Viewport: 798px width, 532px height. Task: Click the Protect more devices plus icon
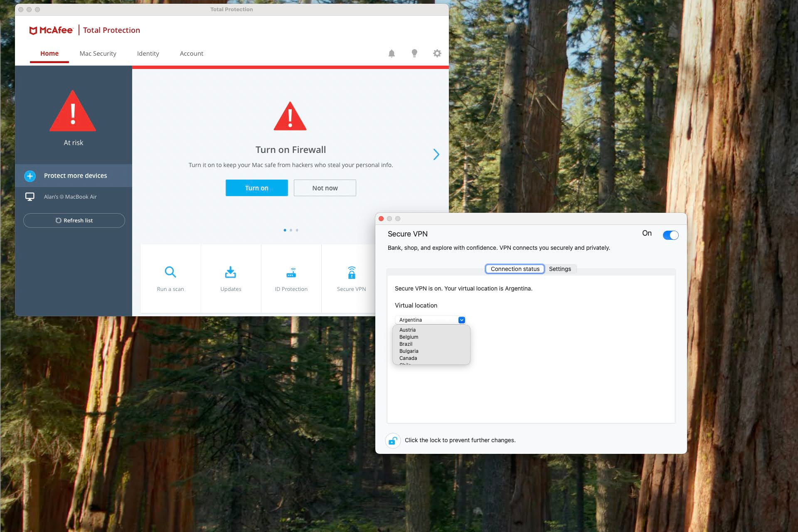(x=30, y=176)
